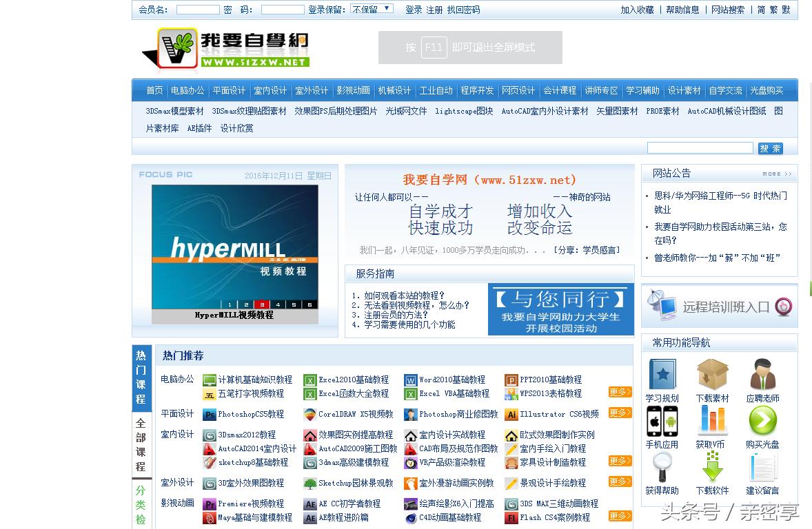Click the AutoCAD icon beside AutoCAD2014室内设计

pos(210,449)
